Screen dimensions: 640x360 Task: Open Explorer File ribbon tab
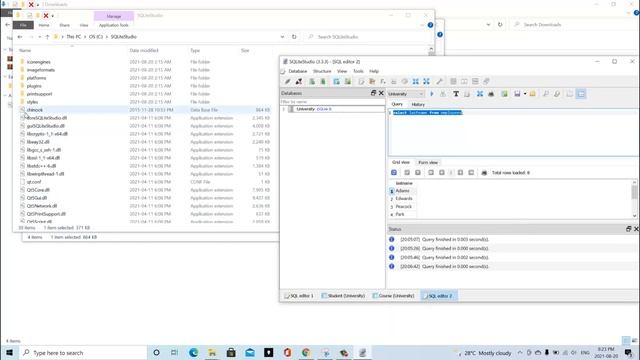click(x=23, y=25)
